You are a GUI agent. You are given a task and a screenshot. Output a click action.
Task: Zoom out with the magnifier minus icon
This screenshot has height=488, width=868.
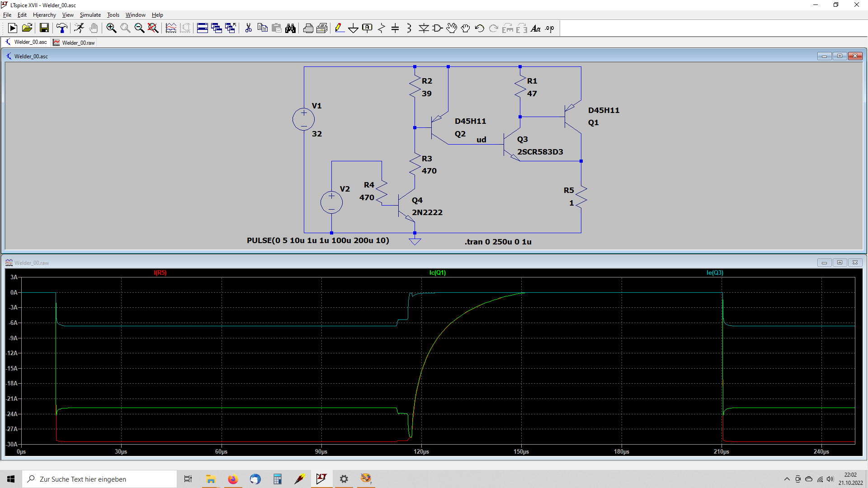tap(139, 28)
